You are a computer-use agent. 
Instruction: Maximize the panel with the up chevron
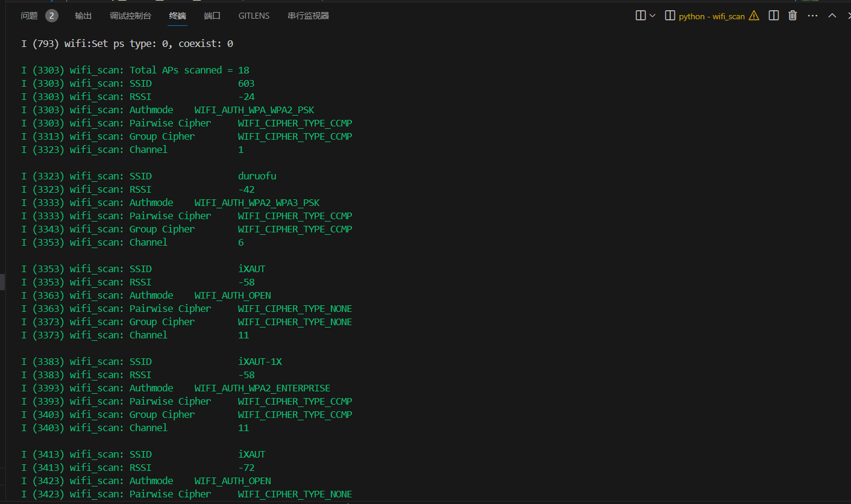coord(832,16)
